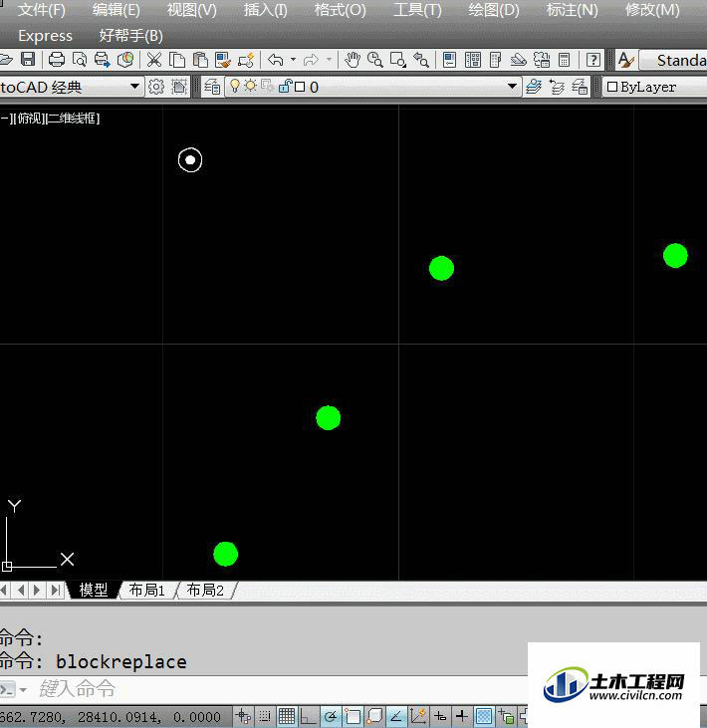Click the Zoom Previous icon

click(421, 60)
